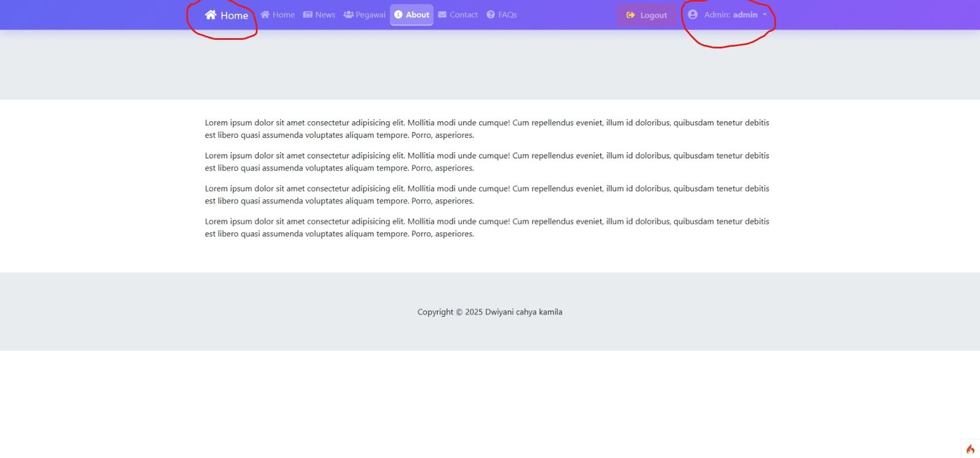
Task: Open the News menu item
Action: (x=325, y=15)
